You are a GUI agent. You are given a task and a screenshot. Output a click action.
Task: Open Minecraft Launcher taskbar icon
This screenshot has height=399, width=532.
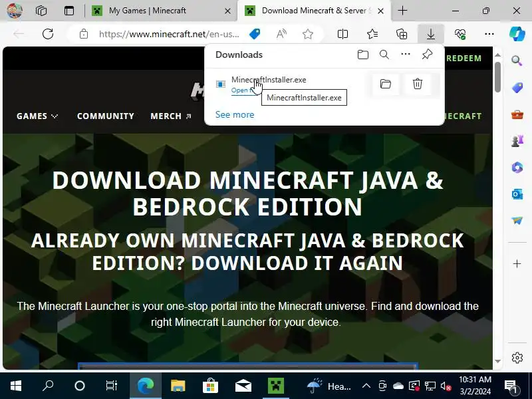(x=275, y=386)
